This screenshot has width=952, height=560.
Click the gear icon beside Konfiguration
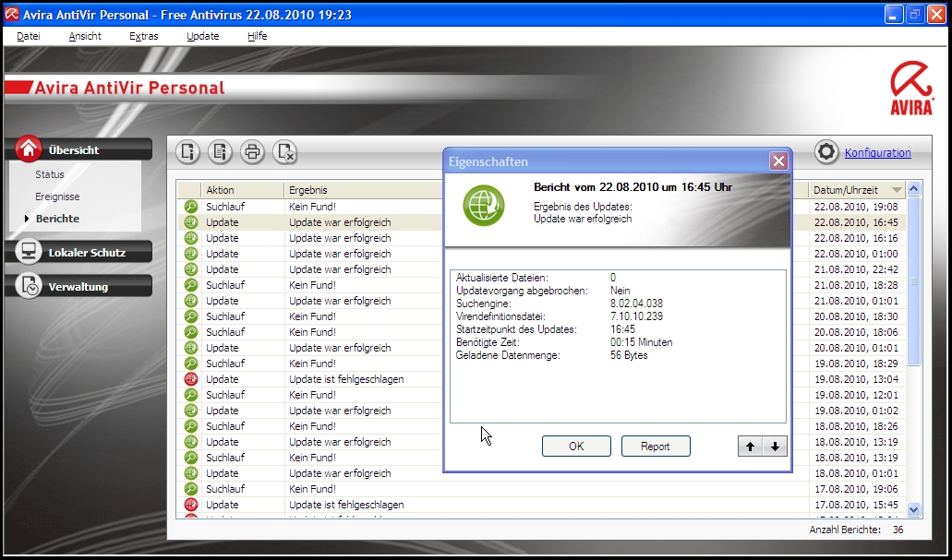click(x=826, y=152)
